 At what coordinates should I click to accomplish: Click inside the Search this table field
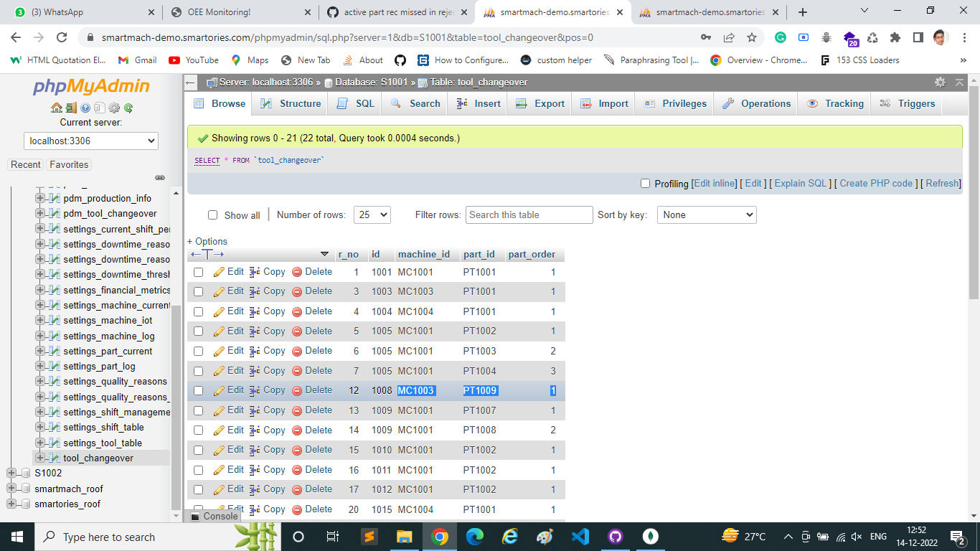click(529, 215)
